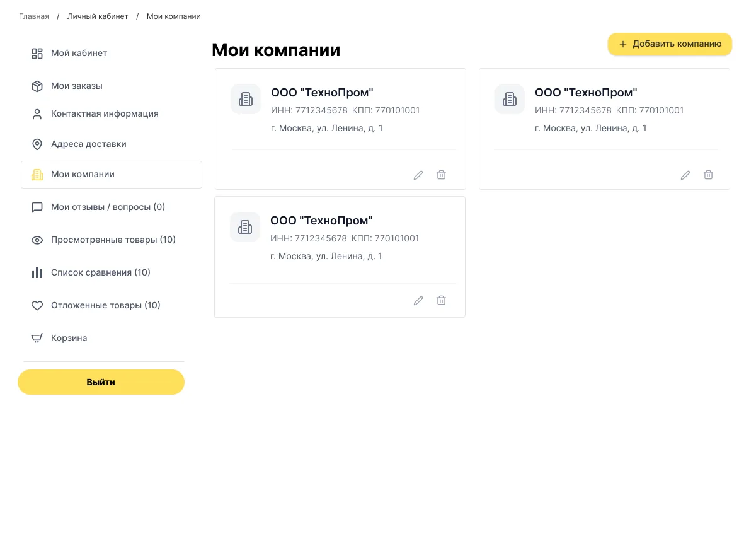Open Контактная информация in the sidebar
Viewport: 756px width, 541px height.
click(x=105, y=114)
